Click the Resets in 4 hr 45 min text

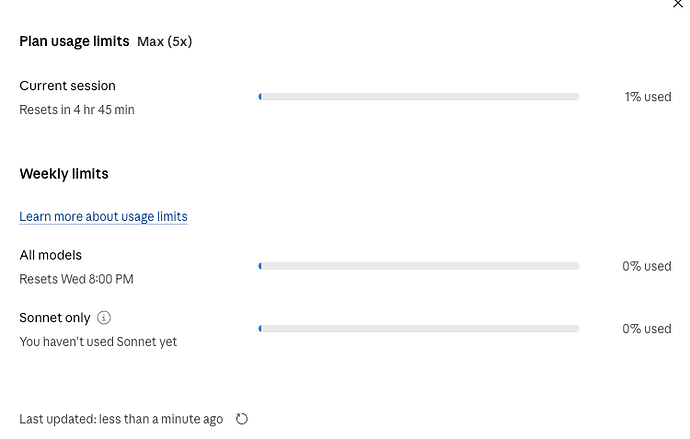[x=77, y=110]
